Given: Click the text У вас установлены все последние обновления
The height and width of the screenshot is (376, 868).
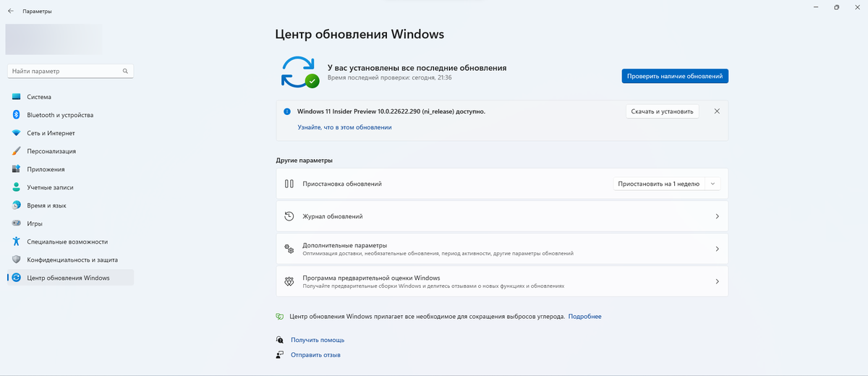Looking at the screenshot, I should [x=417, y=67].
